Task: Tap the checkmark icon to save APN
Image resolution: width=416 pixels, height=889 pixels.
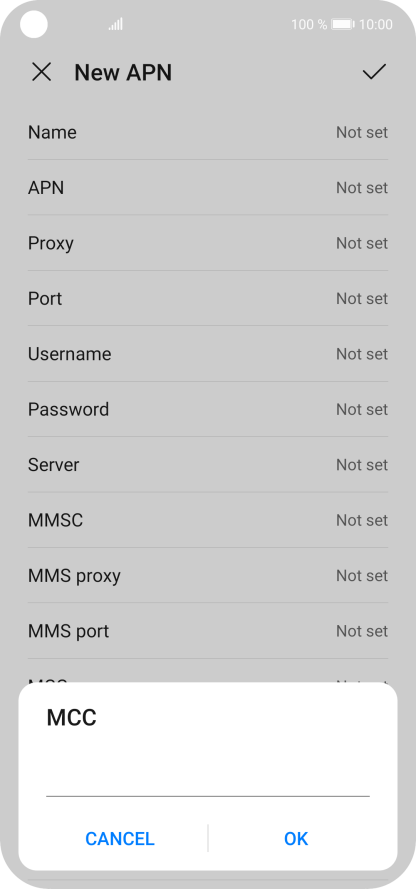Action: tap(374, 71)
